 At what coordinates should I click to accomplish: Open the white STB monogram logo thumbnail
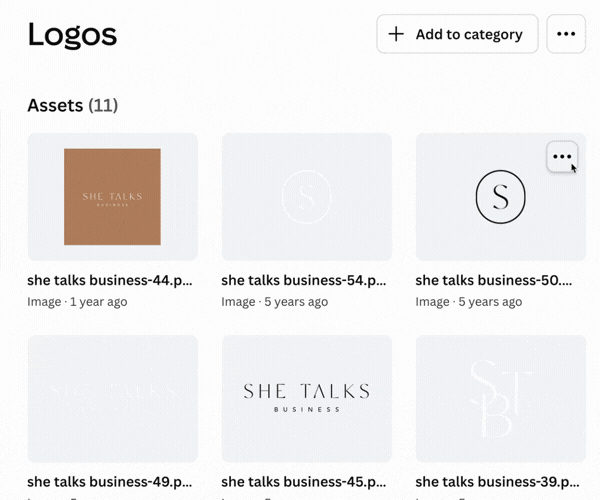tap(500, 398)
